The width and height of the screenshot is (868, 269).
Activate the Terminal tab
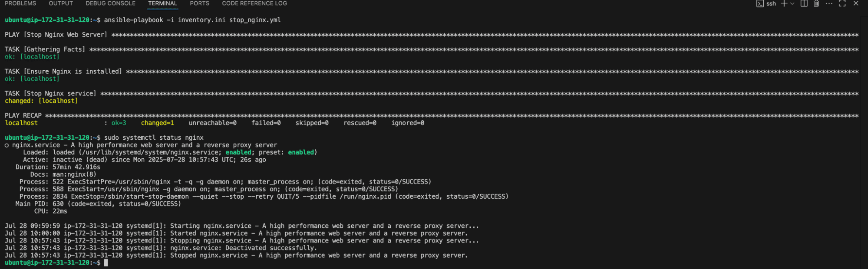click(x=162, y=3)
